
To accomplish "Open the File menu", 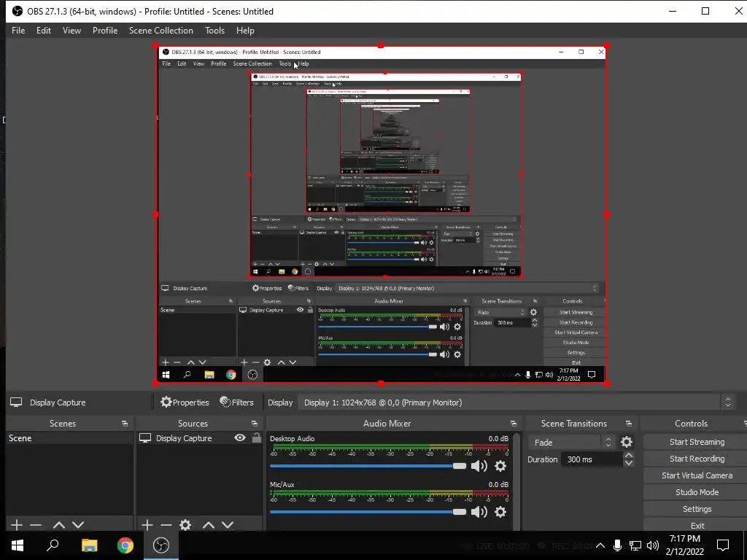I will (x=18, y=31).
